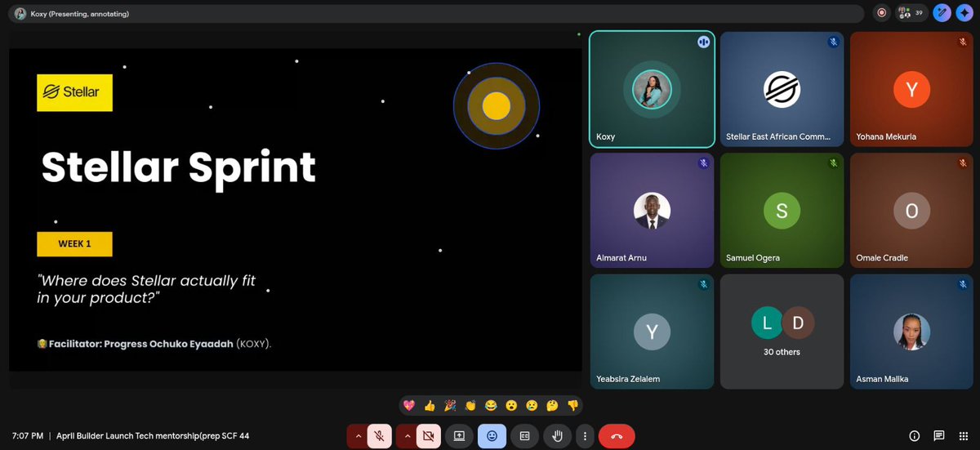This screenshot has width=980, height=450.
Task: Select Koxy's video tile
Action: click(x=652, y=89)
